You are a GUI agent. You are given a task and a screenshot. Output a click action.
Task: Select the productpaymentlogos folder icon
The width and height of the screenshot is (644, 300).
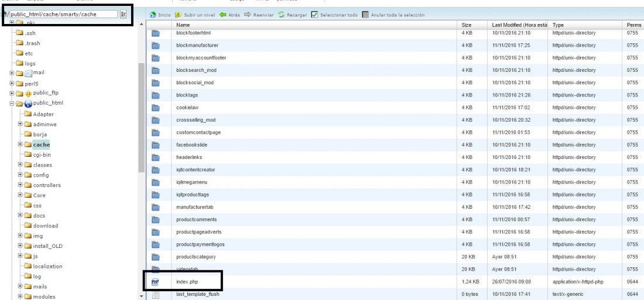coord(155,244)
